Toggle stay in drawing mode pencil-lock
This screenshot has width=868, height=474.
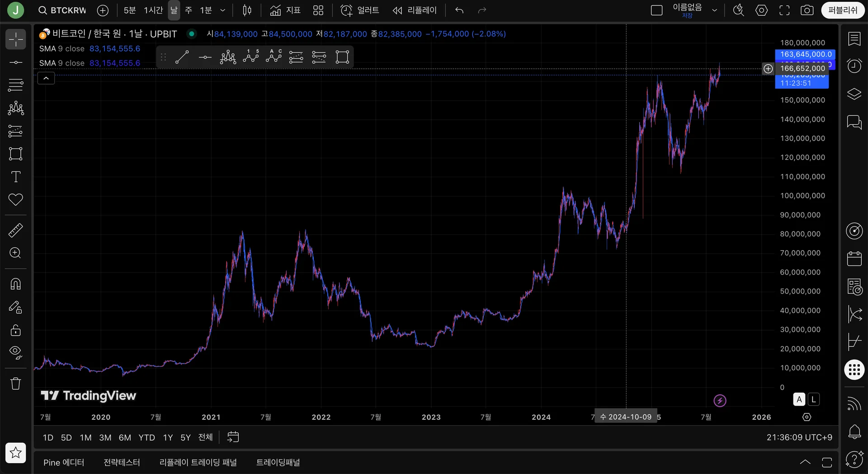pos(15,307)
